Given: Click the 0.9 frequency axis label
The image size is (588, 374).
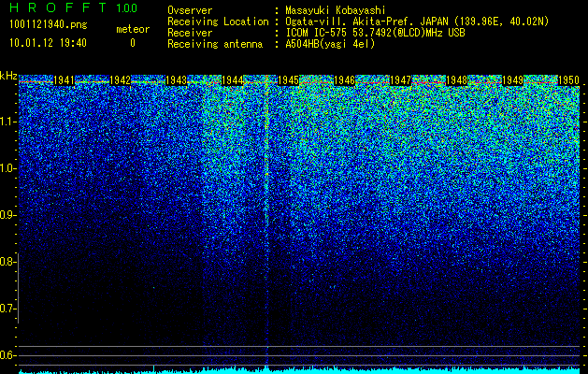Looking at the screenshot, I should pyautogui.click(x=8, y=215).
